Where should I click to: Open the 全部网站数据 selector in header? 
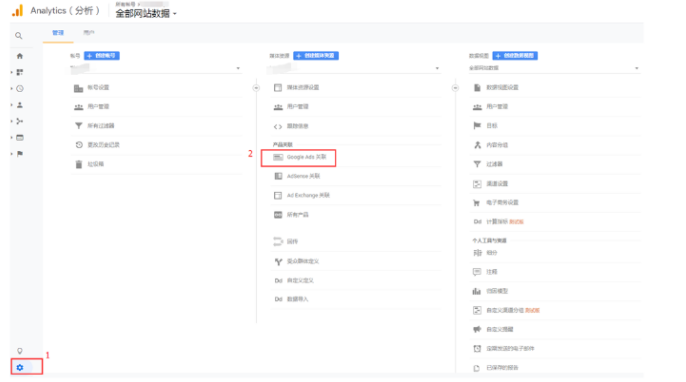(x=146, y=14)
